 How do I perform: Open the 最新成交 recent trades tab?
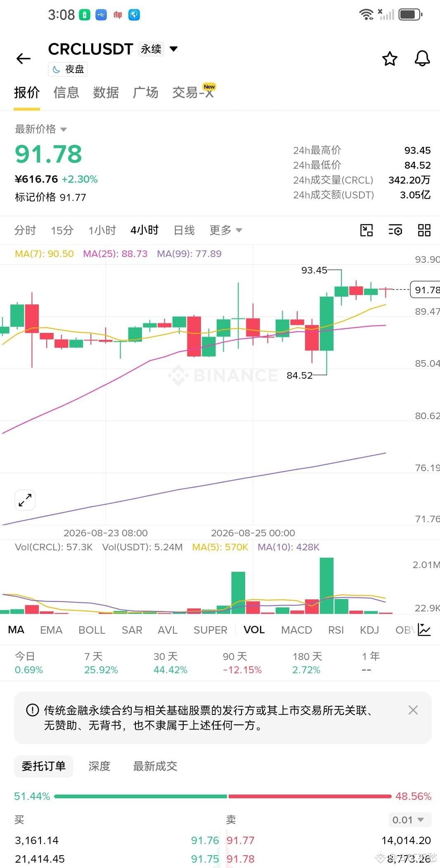[155, 766]
